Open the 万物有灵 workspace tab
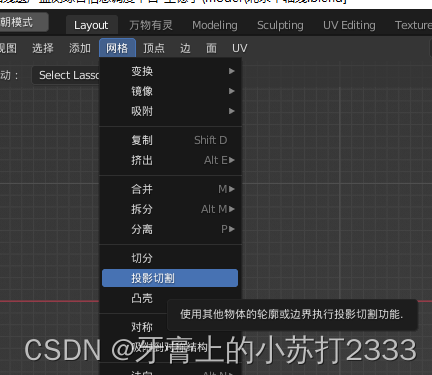Viewport: 432px width, 375px height. (x=151, y=25)
